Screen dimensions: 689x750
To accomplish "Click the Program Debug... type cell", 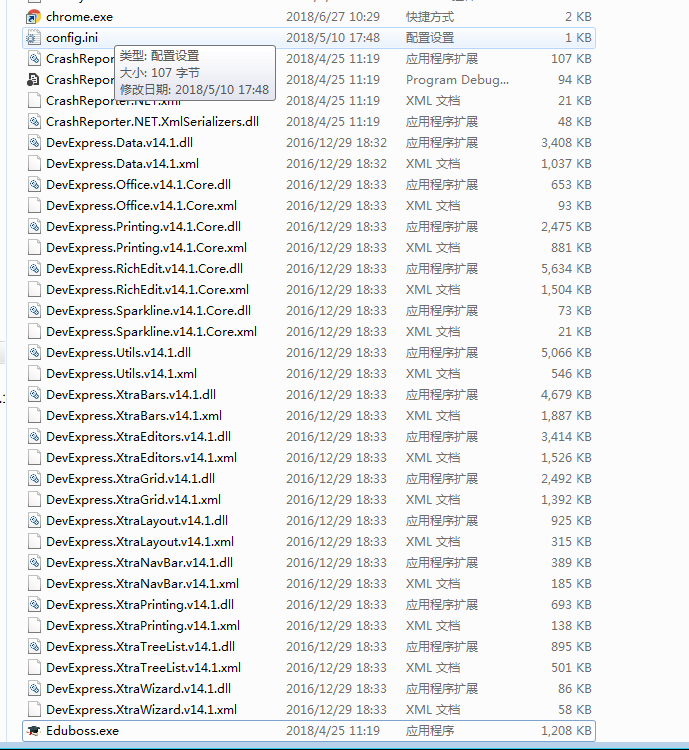I will (x=457, y=80).
